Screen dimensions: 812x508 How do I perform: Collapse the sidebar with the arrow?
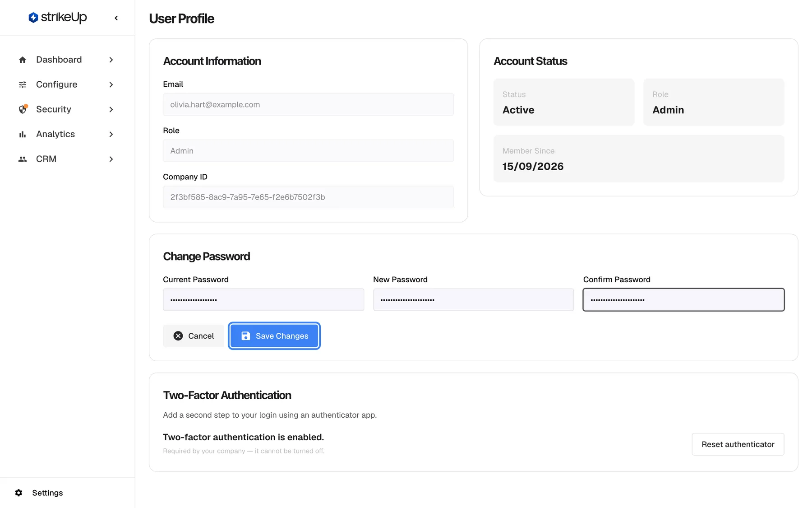click(116, 18)
